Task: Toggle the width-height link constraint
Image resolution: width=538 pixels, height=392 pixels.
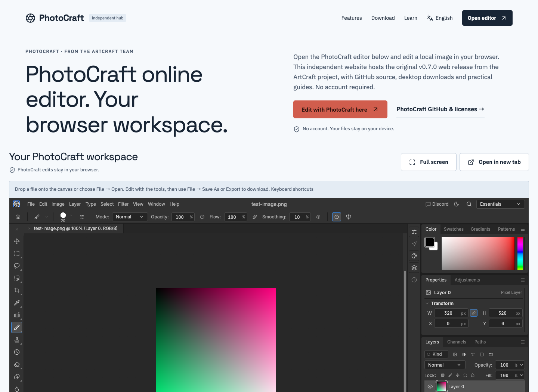Action: click(x=474, y=313)
